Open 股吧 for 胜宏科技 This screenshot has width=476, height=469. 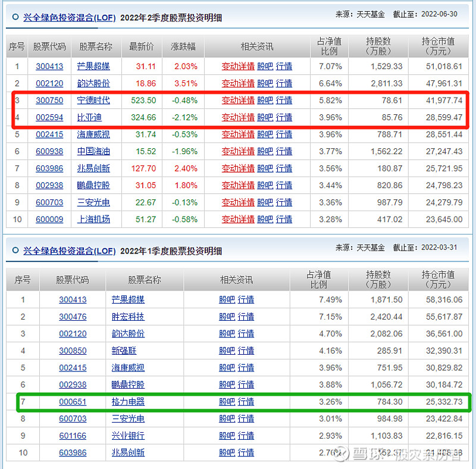click(227, 317)
